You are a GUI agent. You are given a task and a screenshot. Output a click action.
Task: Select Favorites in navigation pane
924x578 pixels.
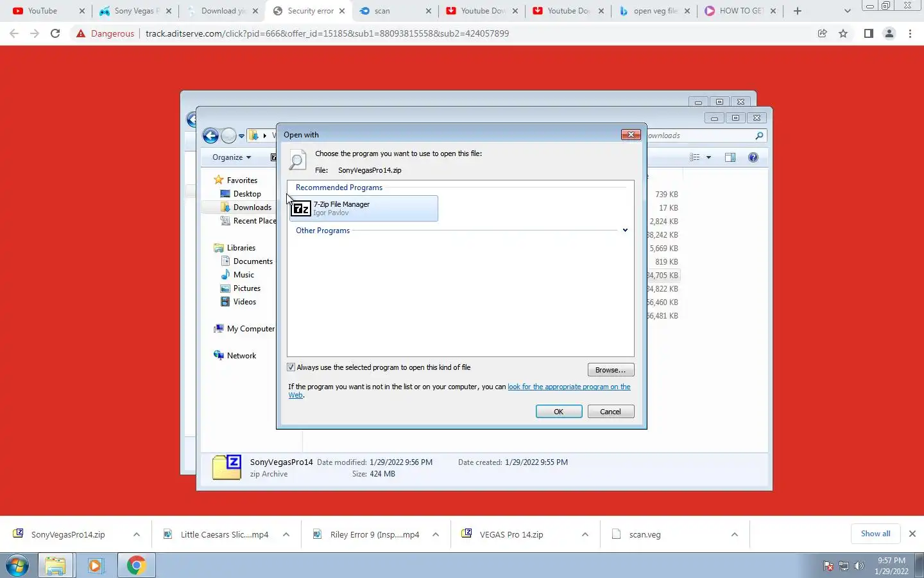tap(242, 180)
